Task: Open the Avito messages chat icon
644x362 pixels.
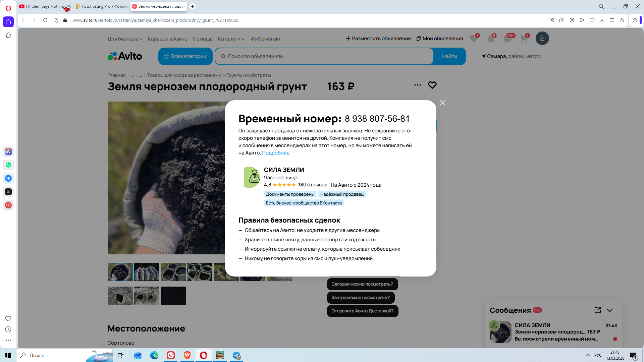Action: pos(507,39)
